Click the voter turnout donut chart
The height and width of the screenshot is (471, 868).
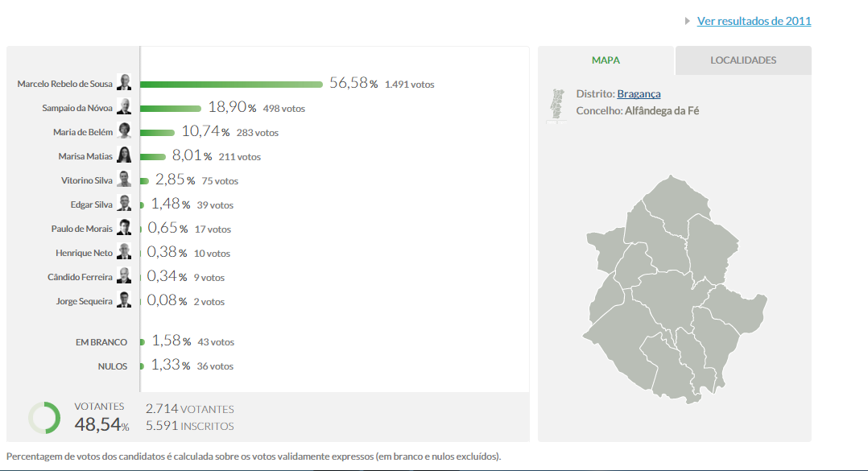(x=44, y=418)
